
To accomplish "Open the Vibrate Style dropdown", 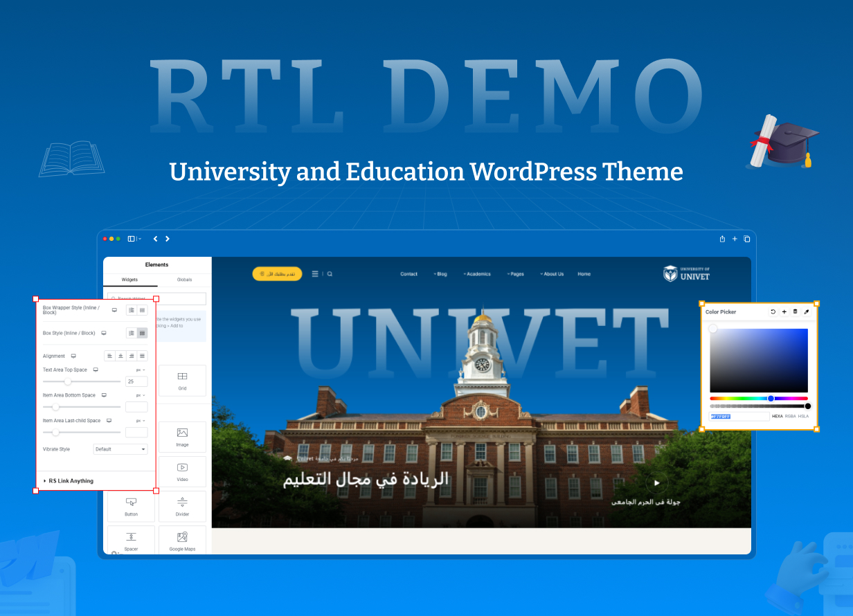I will [x=120, y=449].
